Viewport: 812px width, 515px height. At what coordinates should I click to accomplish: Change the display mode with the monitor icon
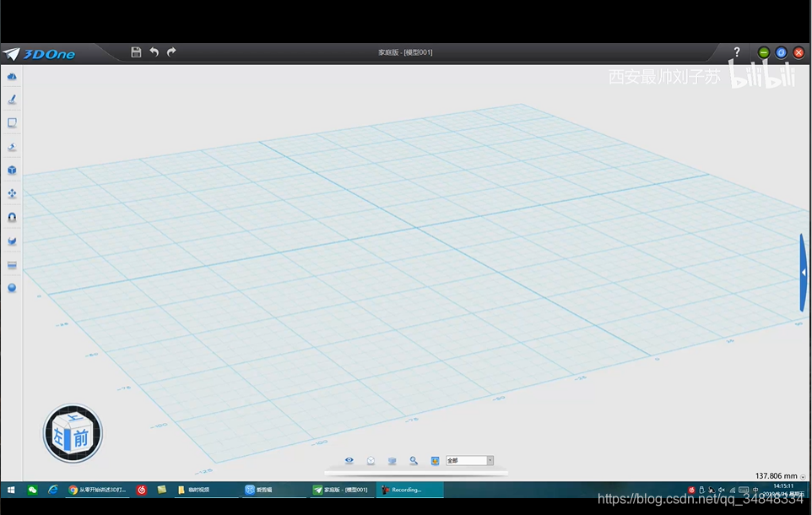(392, 461)
